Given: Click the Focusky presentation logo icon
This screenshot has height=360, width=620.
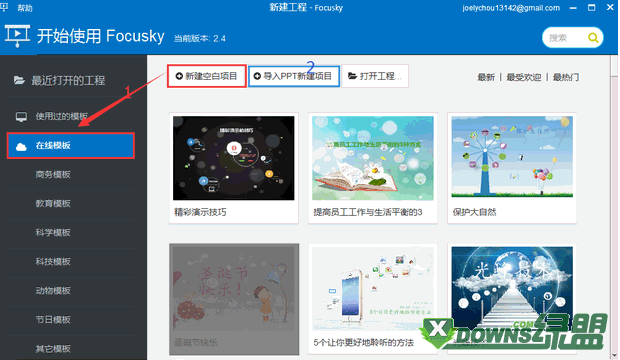Looking at the screenshot, I should [x=17, y=36].
